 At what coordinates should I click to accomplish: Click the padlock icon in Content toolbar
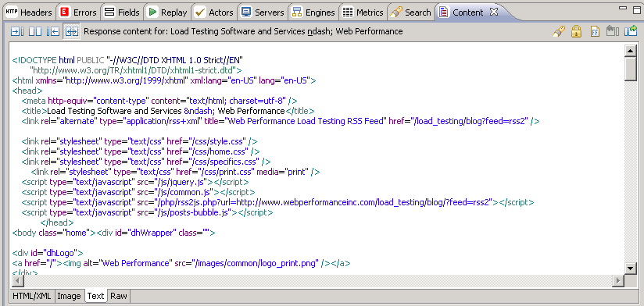(x=577, y=31)
